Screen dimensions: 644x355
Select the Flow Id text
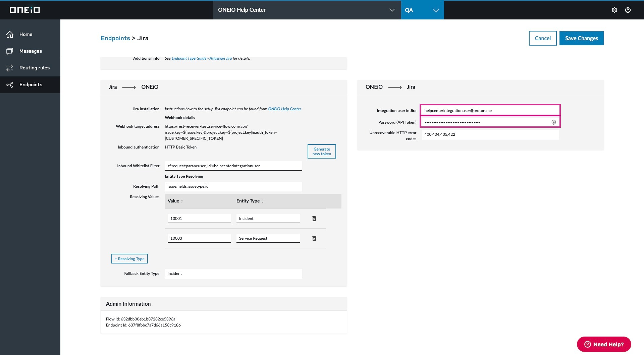pos(141,319)
